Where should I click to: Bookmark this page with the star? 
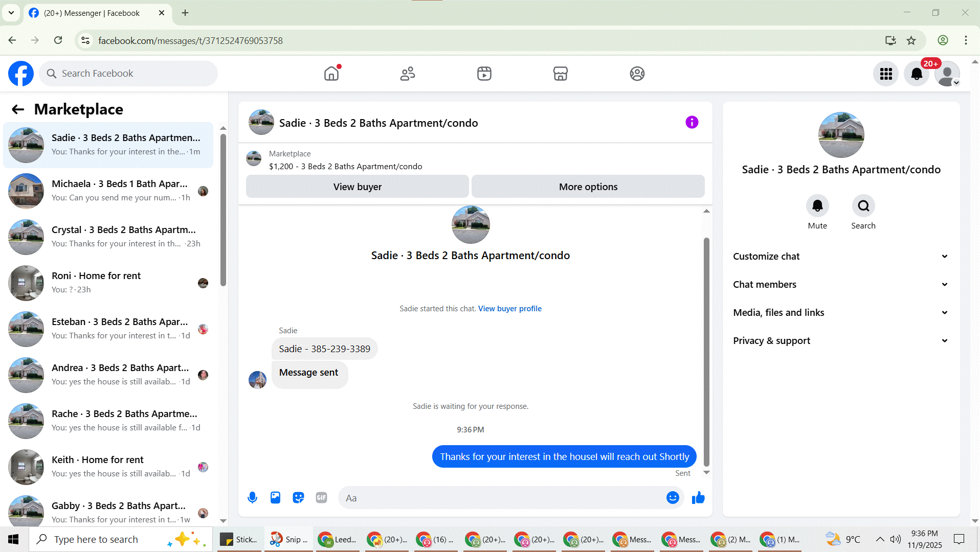coord(911,40)
